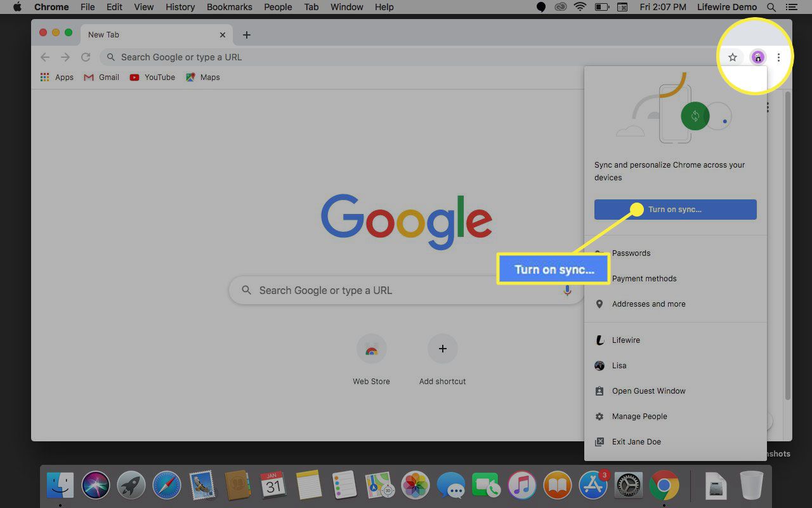Click Exit Jane Doe
The height and width of the screenshot is (508, 812).
coord(636,442)
